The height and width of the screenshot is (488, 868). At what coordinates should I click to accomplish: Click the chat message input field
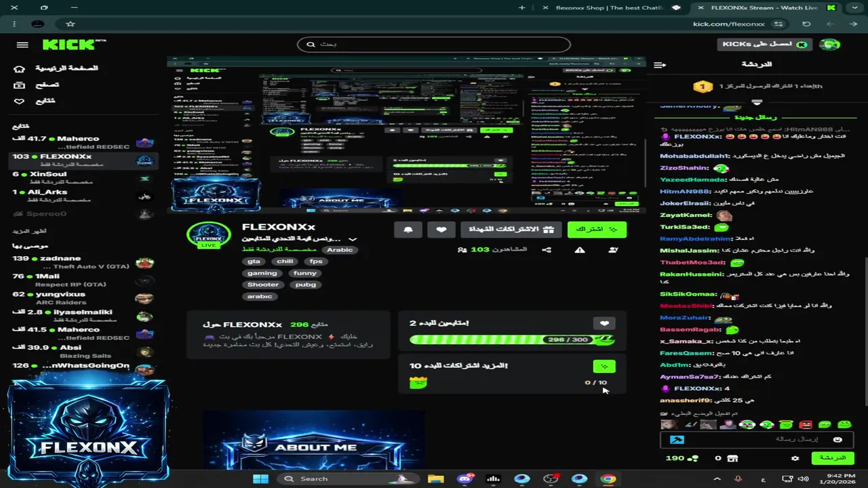pos(755,439)
